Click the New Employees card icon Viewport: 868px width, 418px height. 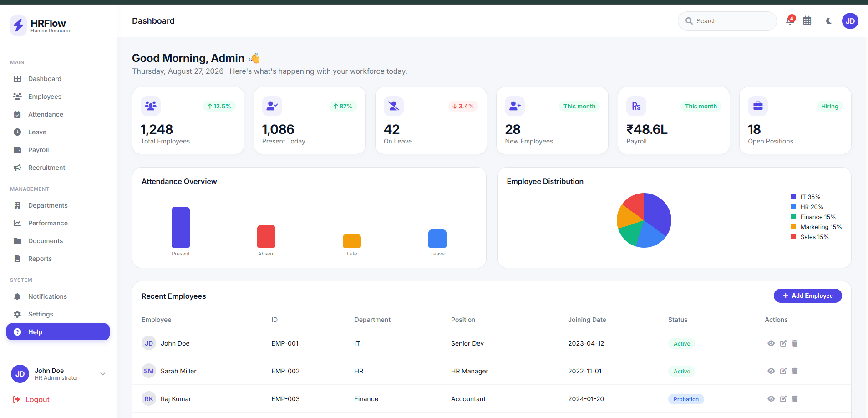click(x=515, y=106)
